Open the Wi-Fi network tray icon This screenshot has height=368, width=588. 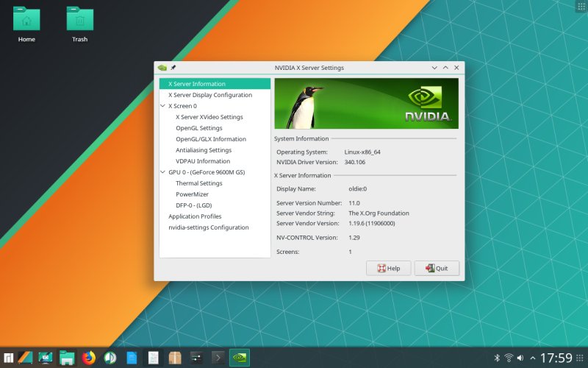click(x=509, y=358)
